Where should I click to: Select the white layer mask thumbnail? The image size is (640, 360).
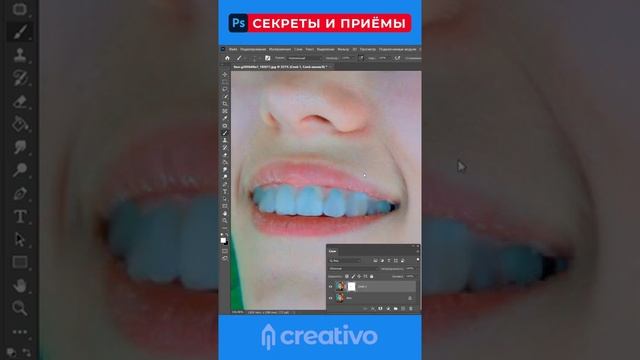(x=351, y=287)
